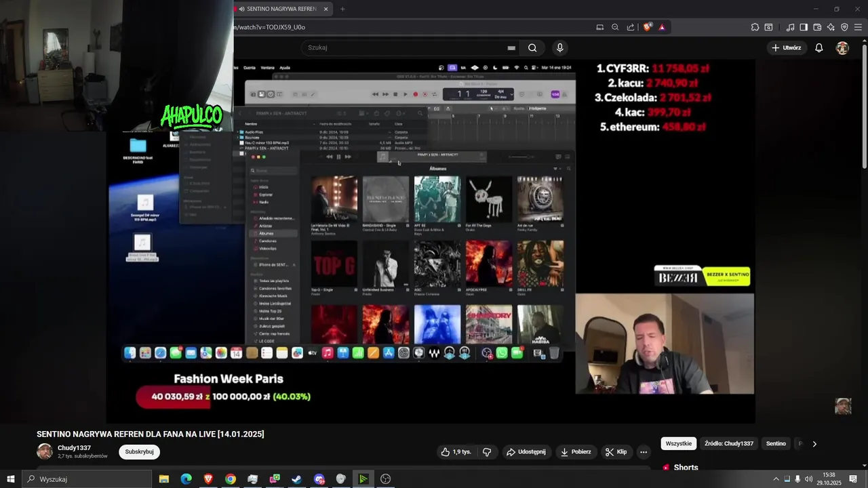Screen dimensions: 868x488
Task: Toggle the browser sidebar panel
Action: (x=804, y=27)
